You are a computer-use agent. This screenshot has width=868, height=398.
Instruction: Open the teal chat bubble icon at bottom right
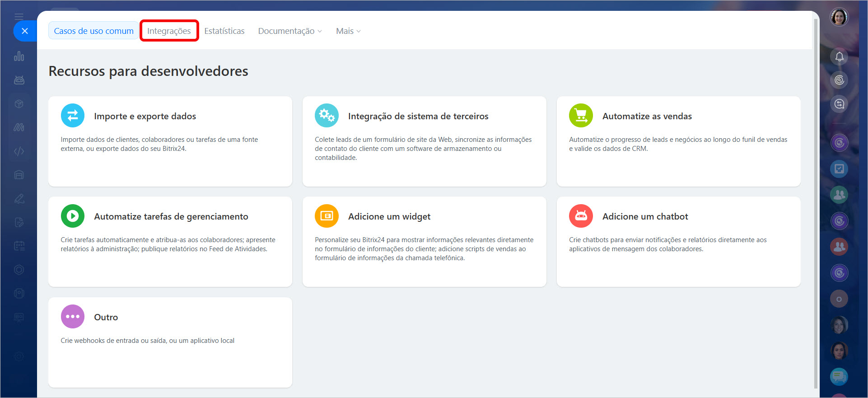tap(839, 376)
